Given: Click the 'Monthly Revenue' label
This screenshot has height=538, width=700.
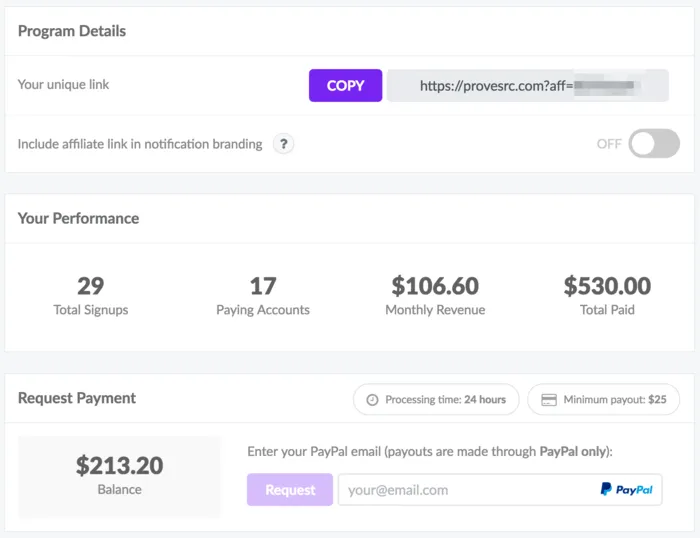Looking at the screenshot, I should pyautogui.click(x=435, y=310).
